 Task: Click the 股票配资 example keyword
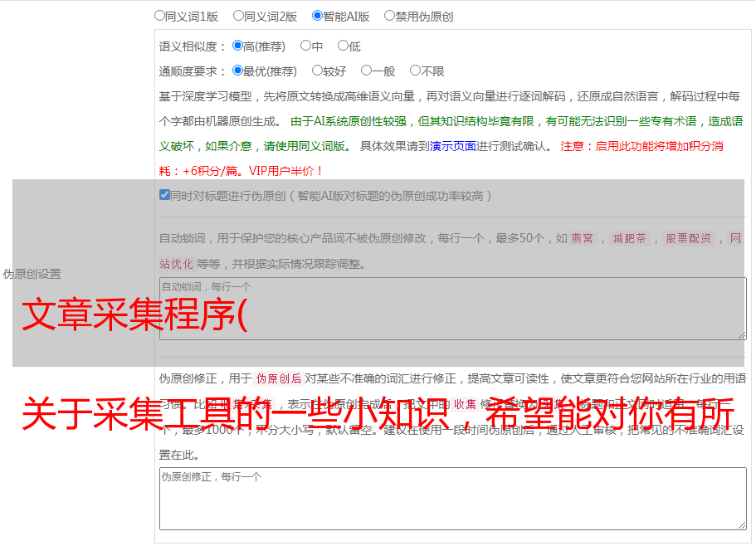[689, 238]
